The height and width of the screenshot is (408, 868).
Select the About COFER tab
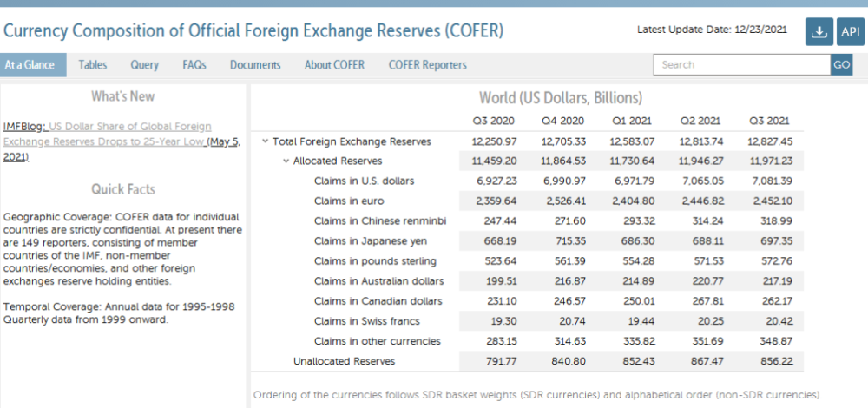tap(334, 65)
